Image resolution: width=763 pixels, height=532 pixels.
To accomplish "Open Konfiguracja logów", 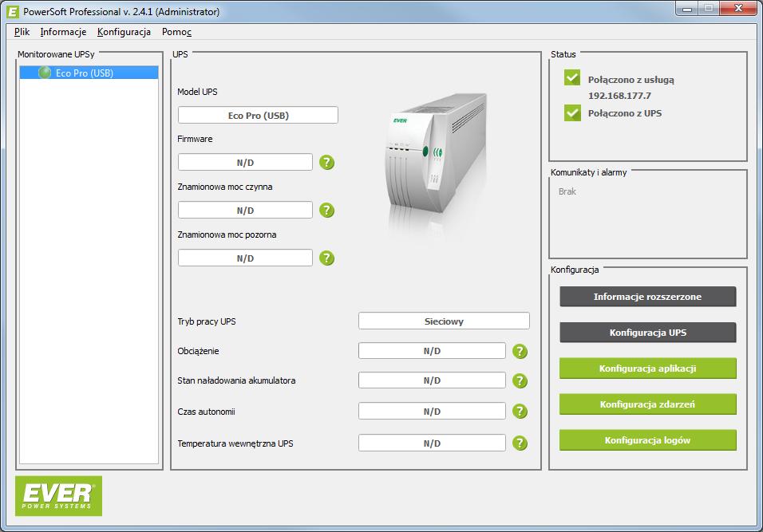I will click(648, 440).
